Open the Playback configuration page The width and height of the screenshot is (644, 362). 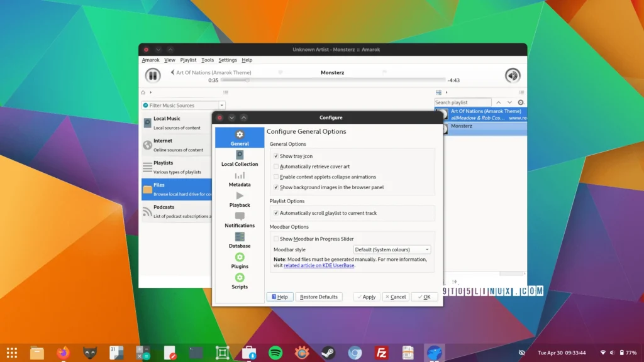pos(240,199)
